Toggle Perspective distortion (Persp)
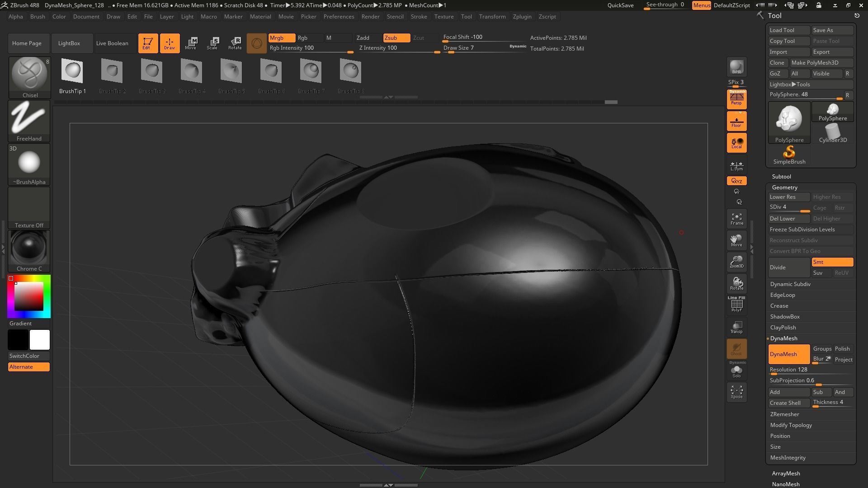The image size is (868, 488). [736, 99]
